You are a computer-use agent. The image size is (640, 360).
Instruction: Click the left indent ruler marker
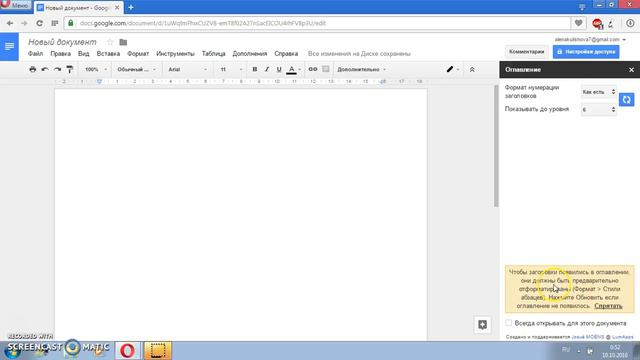[x=99, y=82]
